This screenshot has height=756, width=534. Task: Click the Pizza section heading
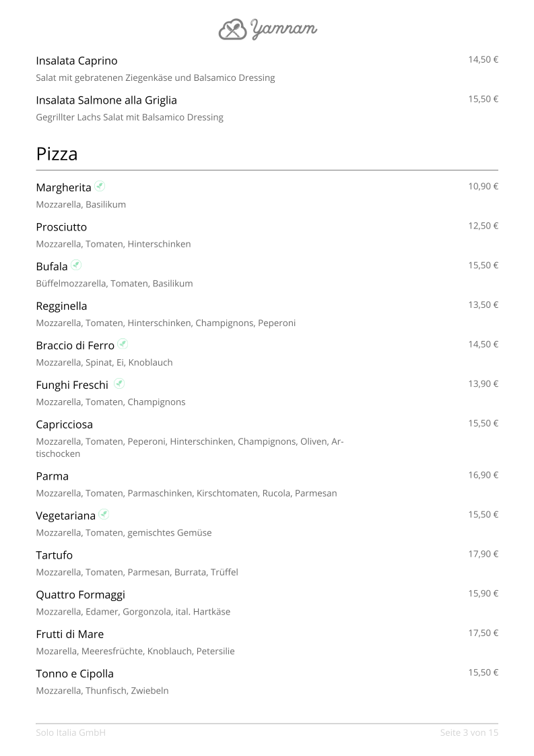[x=57, y=154]
